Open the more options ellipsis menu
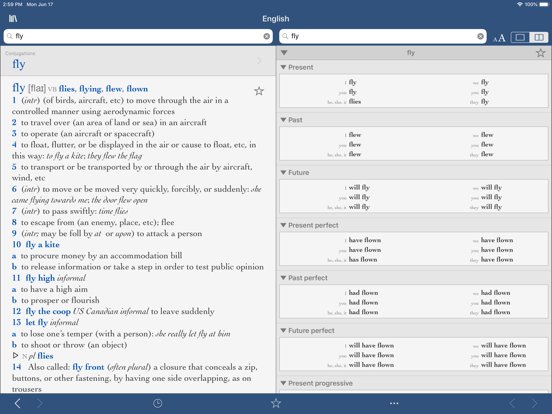 tap(394, 403)
